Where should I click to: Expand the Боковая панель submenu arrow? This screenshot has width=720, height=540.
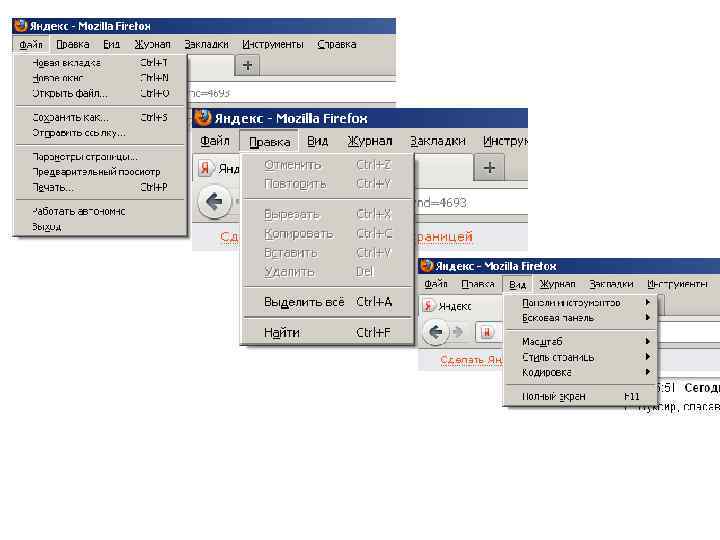[647, 317]
